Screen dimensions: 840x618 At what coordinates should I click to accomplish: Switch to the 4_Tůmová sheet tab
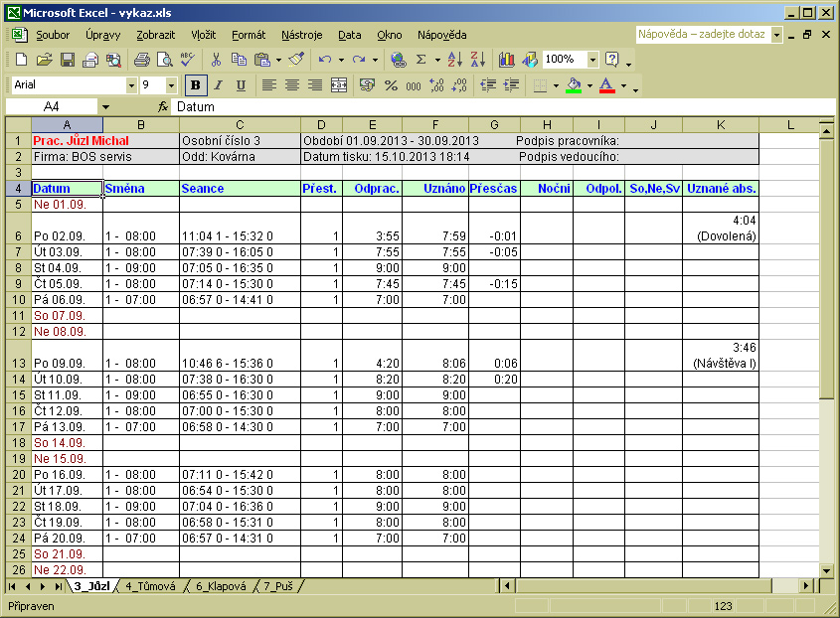[150, 586]
